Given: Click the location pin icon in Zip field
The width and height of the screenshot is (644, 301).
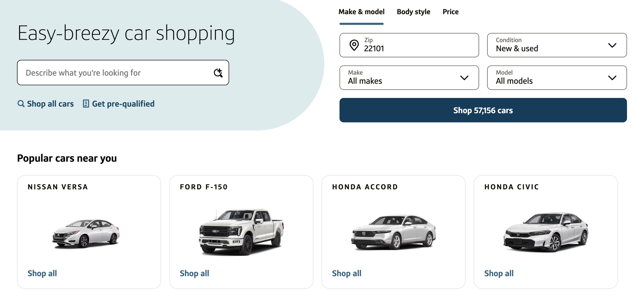Looking at the screenshot, I should click(354, 45).
